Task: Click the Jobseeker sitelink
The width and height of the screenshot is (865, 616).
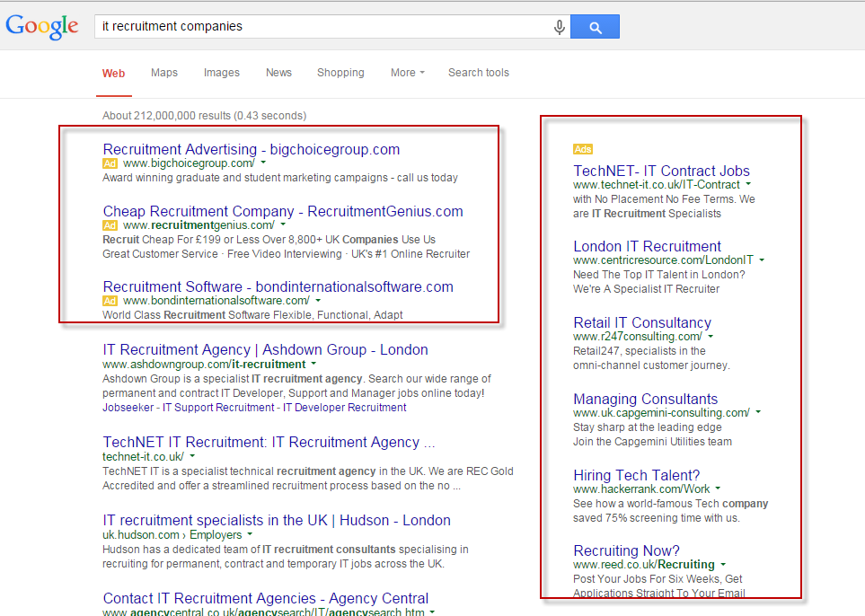Action: pyautogui.click(x=128, y=408)
